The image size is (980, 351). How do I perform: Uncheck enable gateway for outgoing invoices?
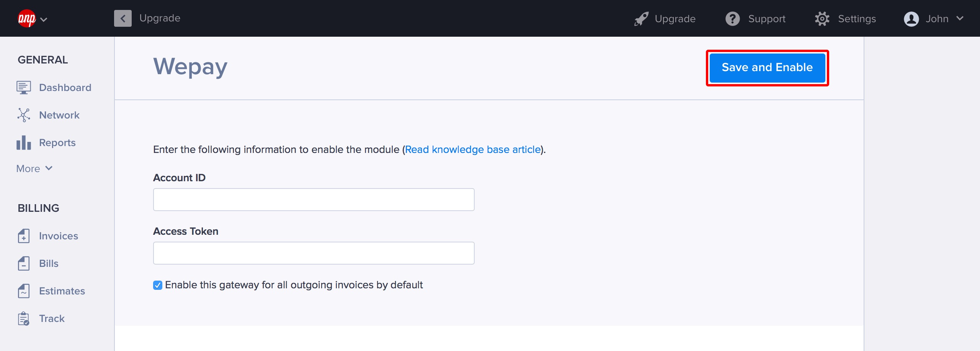coord(158,285)
